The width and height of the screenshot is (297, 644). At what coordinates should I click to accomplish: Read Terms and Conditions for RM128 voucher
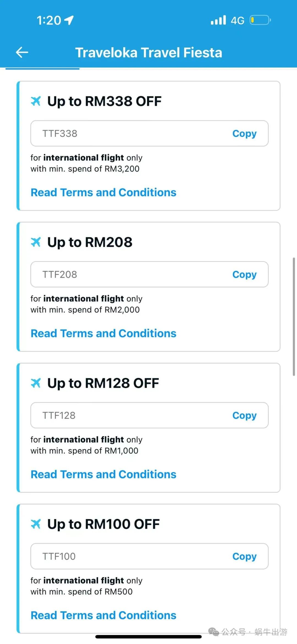103,474
